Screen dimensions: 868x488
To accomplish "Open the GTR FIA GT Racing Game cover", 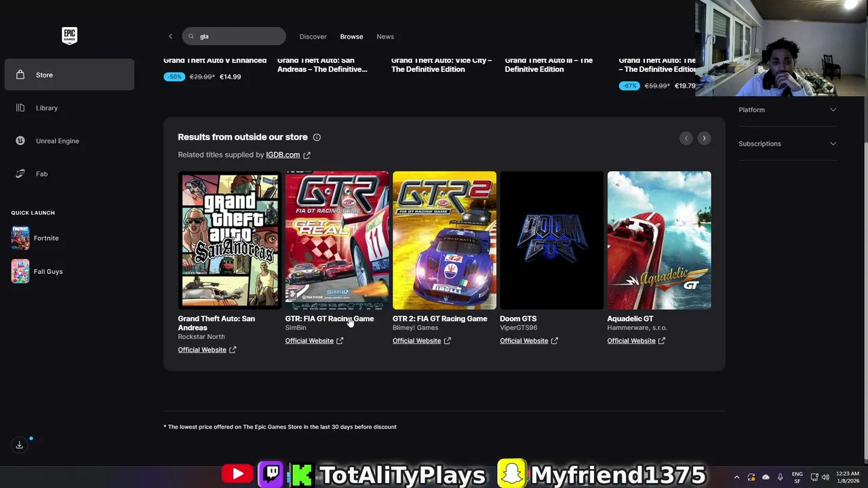I will pyautogui.click(x=337, y=240).
